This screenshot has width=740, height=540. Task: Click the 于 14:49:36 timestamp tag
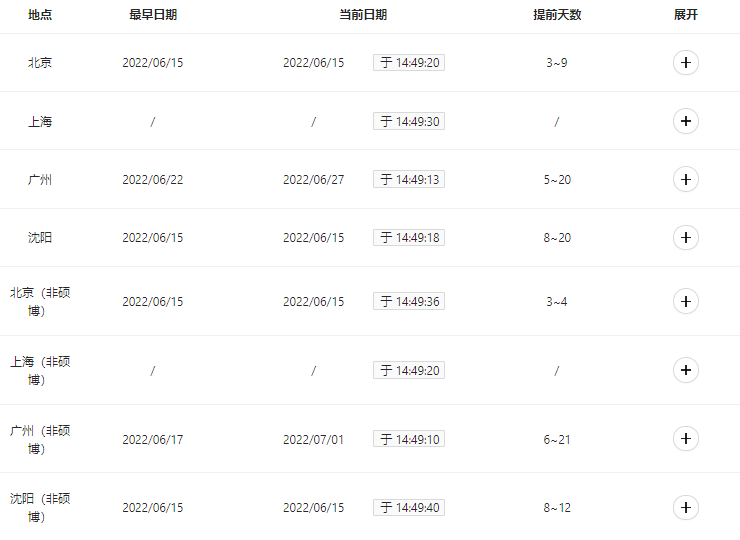click(x=408, y=302)
